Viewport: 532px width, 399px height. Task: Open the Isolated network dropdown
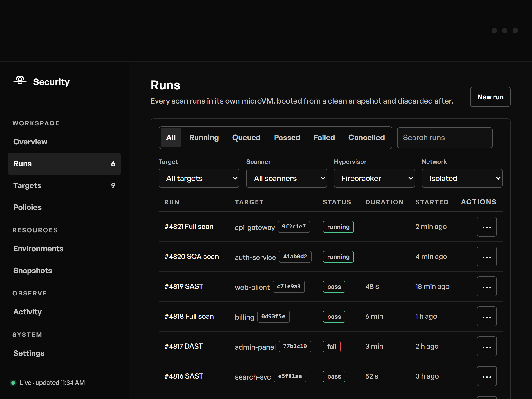[462, 178]
